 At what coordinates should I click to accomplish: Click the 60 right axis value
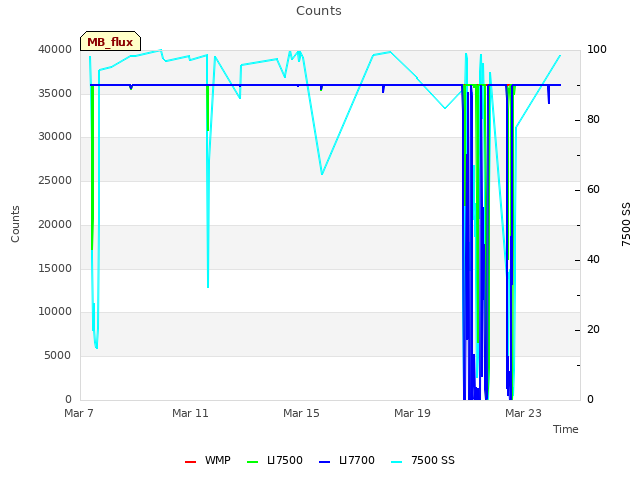click(x=593, y=189)
